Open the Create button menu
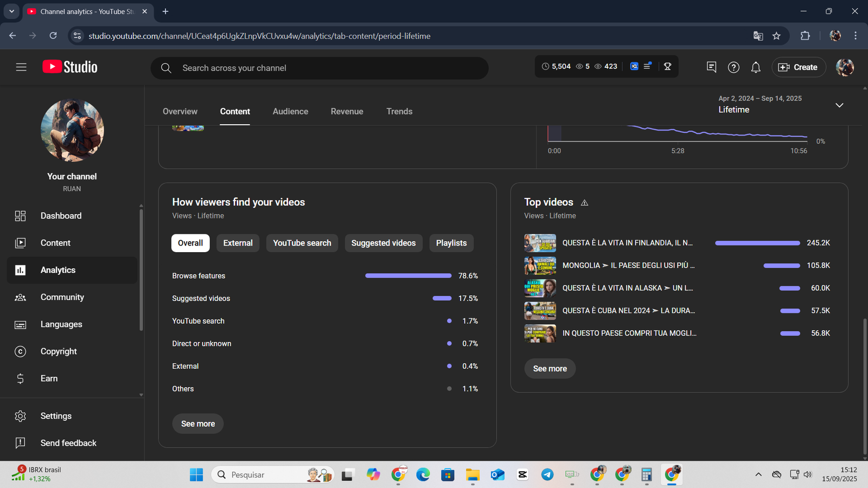The image size is (868, 488). click(x=799, y=67)
